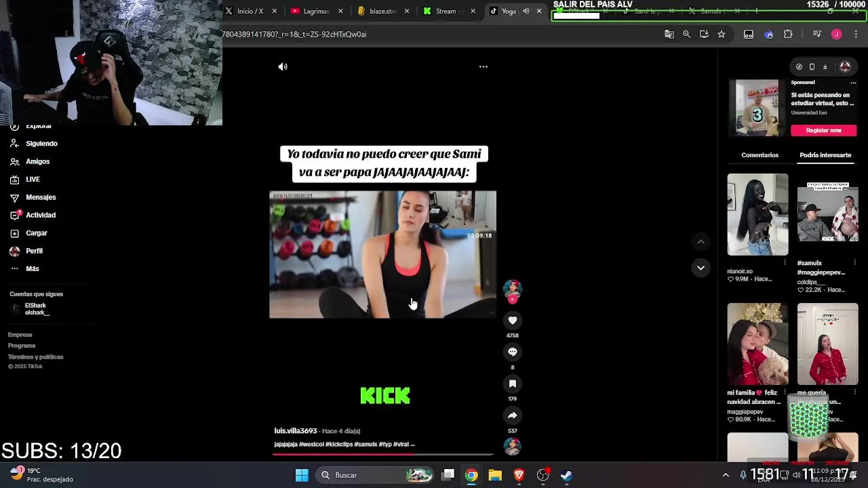868x488 pixels.
Task: Open the Google Translate page icon
Action: coord(669,34)
